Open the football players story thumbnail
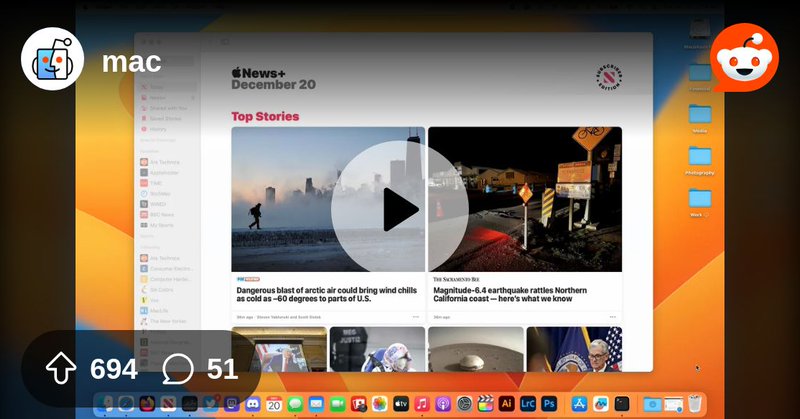The width and height of the screenshot is (800, 419). (377, 350)
